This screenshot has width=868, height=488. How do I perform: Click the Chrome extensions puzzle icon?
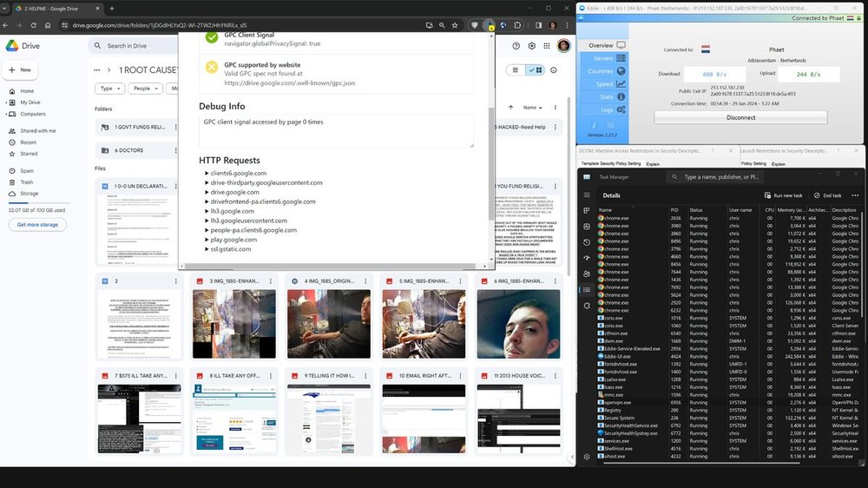click(517, 25)
